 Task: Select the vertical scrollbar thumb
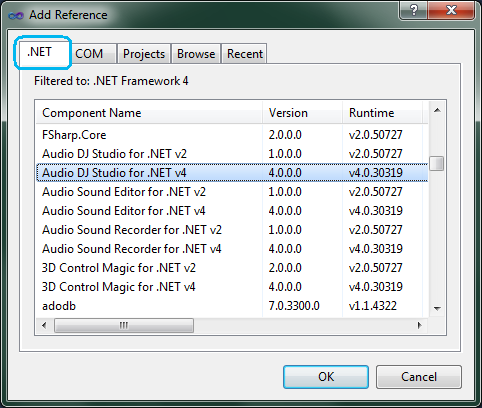coord(437,163)
